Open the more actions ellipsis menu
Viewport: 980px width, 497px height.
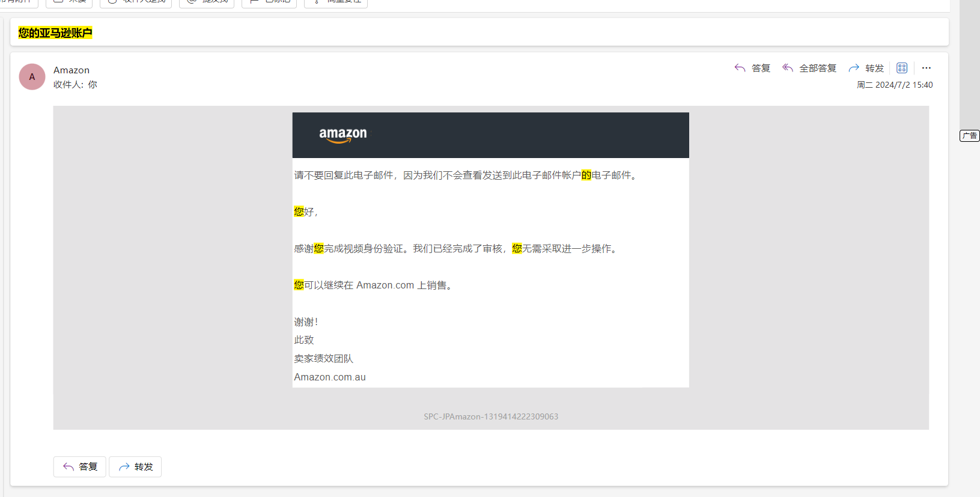coord(927,68)
